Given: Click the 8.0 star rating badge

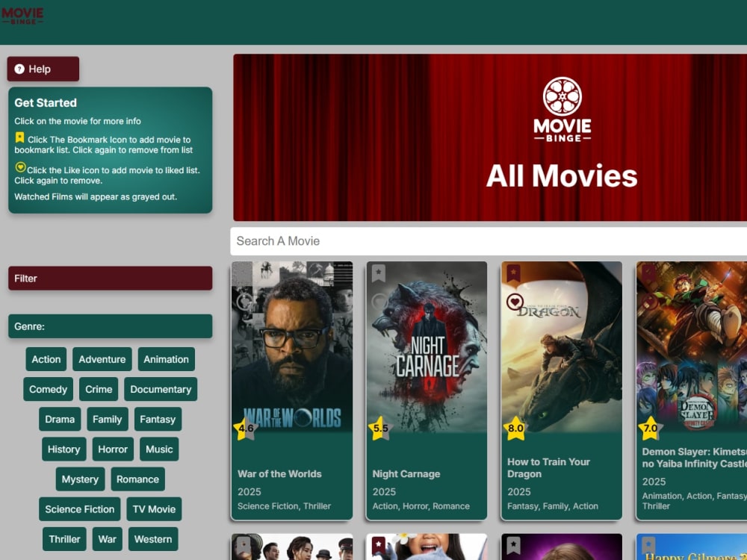Looking at the screenshot, I should [515, 428].
